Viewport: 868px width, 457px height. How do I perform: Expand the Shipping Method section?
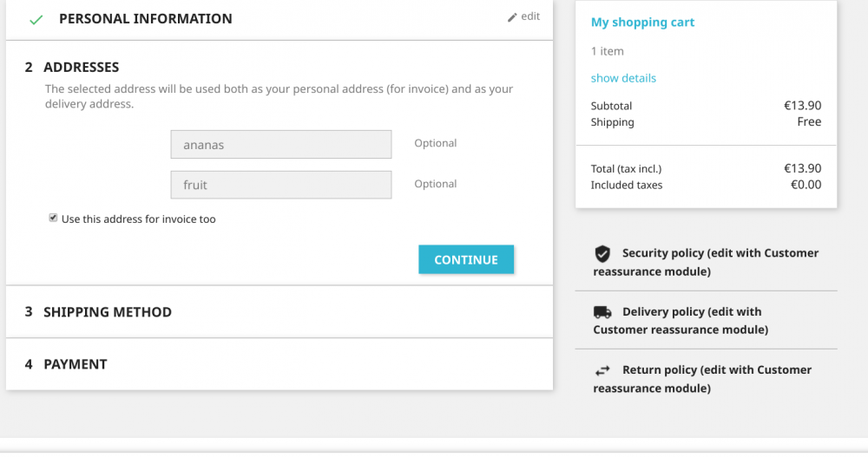[x=107, y=312]
